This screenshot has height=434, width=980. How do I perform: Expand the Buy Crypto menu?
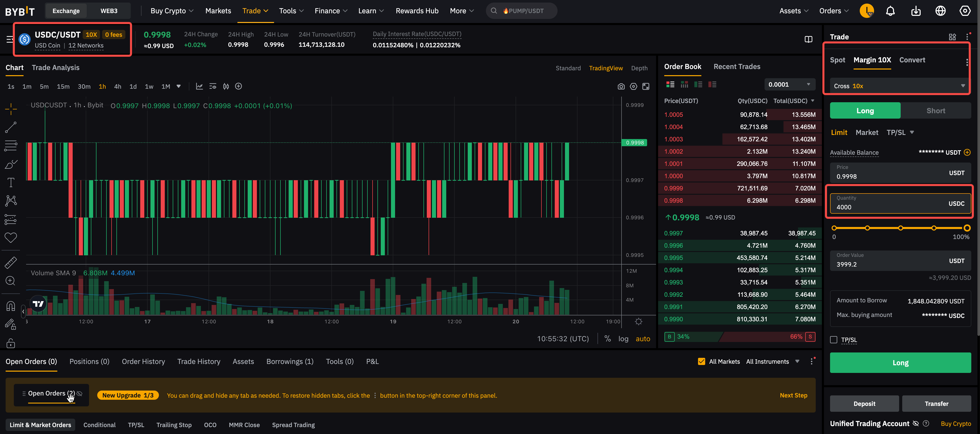pyautogui.click(x=172, y=11)
